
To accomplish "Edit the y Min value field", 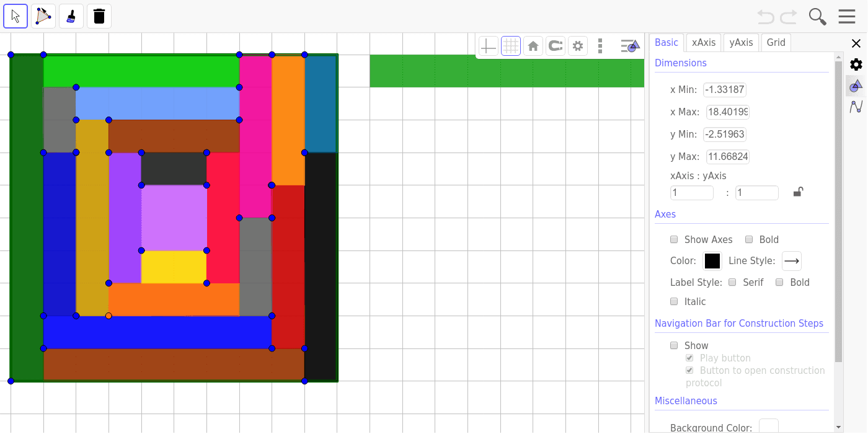I will click(725, 135).
